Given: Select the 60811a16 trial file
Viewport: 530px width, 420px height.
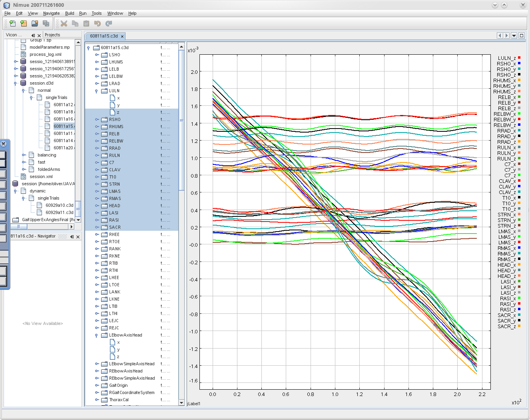Looking at the screenshot, I should pyautogui.click(x=63, y=119).
